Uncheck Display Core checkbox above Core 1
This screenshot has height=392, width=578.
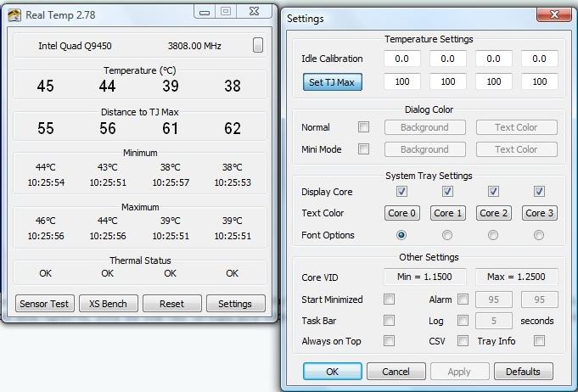coord(447,191)
